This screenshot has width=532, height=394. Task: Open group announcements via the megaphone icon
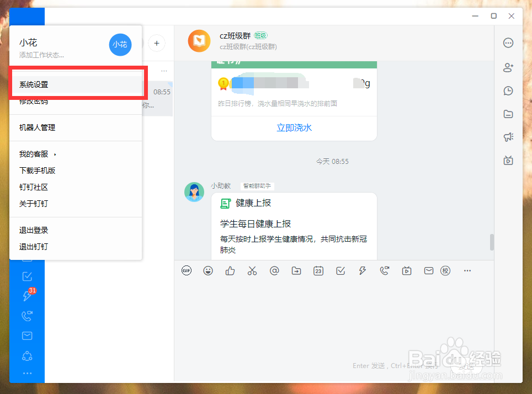point(508,137)
